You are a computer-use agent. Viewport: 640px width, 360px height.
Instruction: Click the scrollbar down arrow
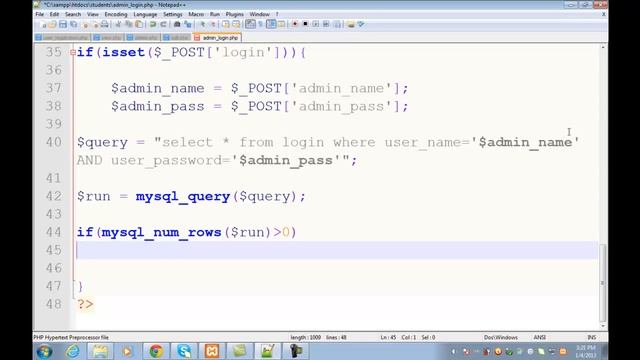pos(603,326)
